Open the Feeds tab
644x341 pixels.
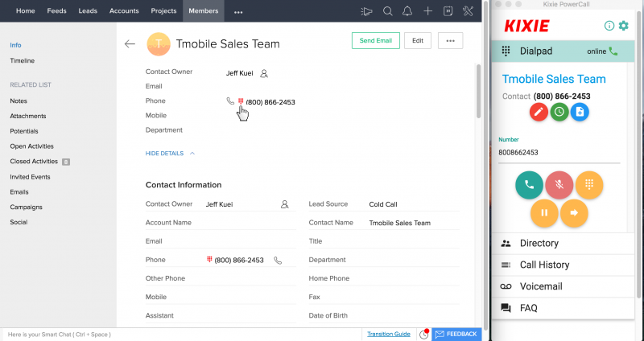[56, 11]
